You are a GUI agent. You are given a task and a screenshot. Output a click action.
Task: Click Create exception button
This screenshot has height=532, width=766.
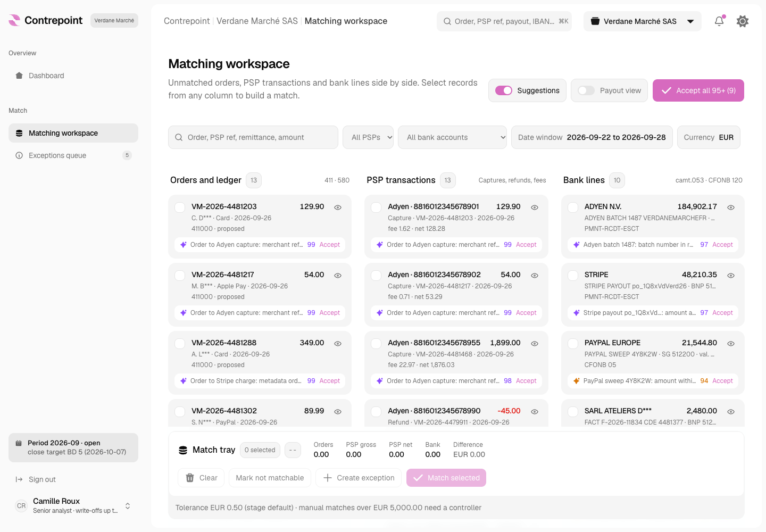tap(359, 478)
